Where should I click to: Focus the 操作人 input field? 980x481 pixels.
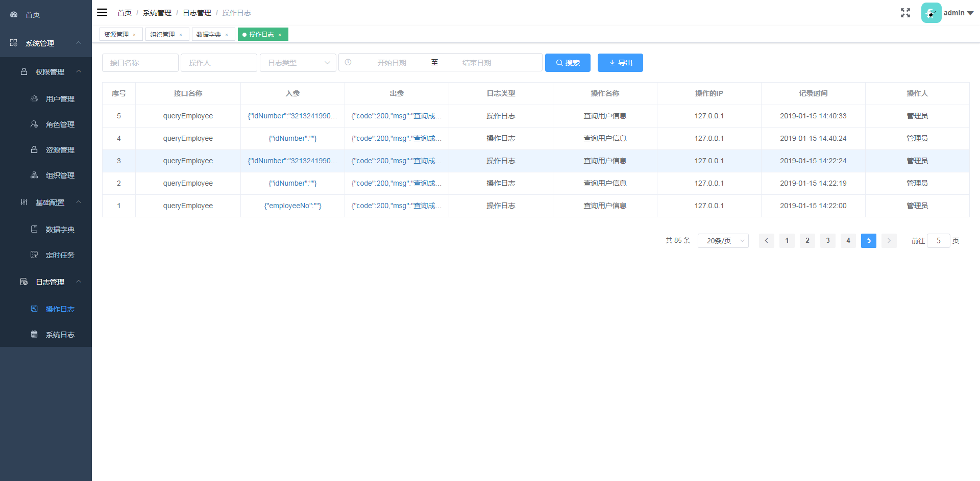coord(219,63)
